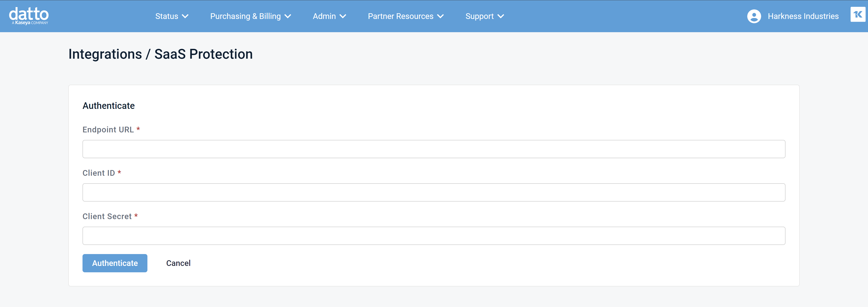Focus the Endpoint URL input field
This screenshot has width=868, height=307.
(x=434, y=149)
